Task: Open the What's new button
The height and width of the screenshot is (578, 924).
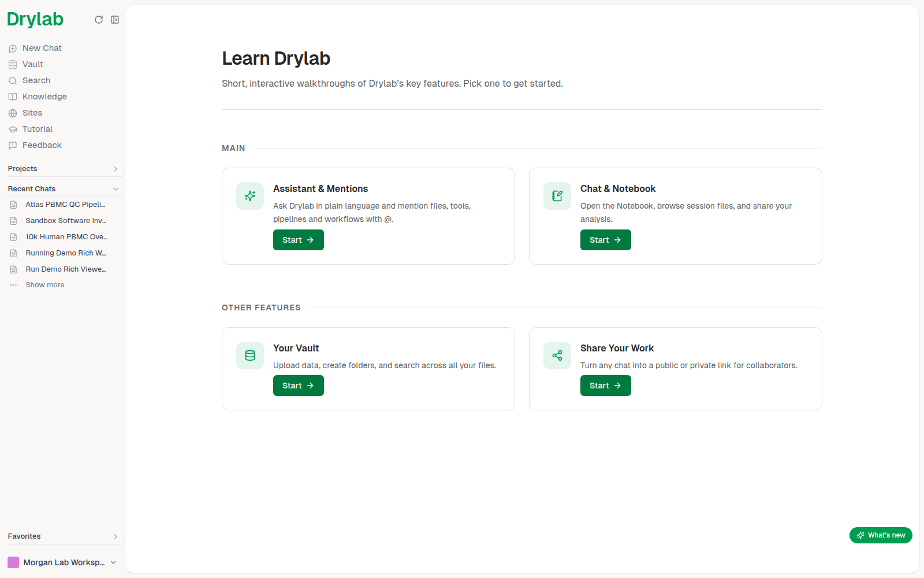Action: click(x=881, y=535)
